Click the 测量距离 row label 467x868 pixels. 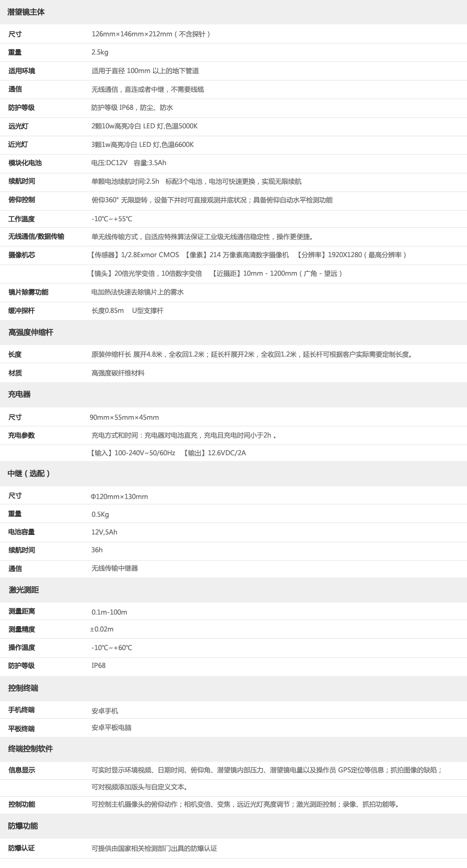[x=22, y=611]
